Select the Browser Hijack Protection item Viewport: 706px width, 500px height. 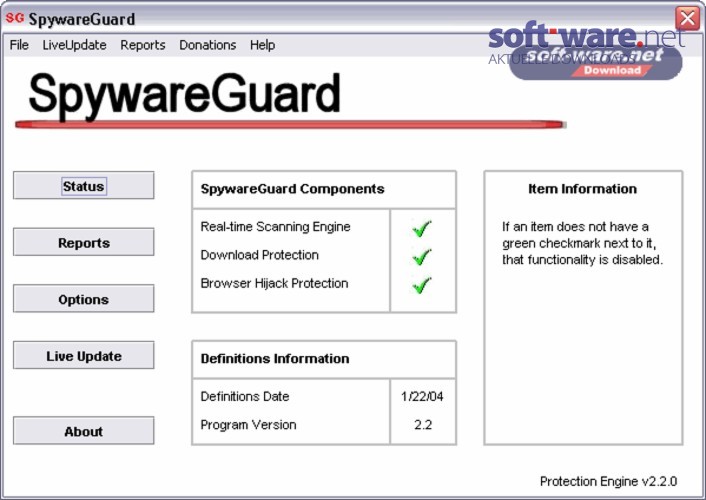(274, 283)
